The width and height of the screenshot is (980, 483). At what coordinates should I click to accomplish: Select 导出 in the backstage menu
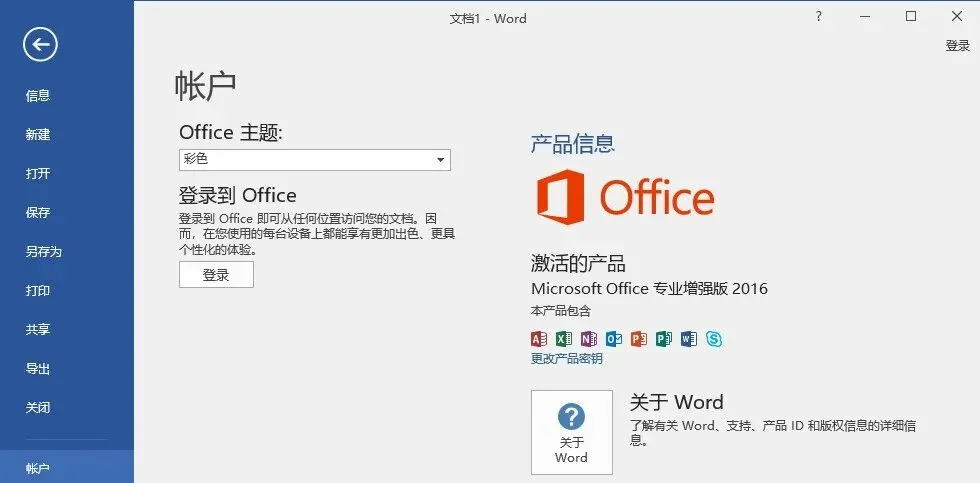pos(38,369)
